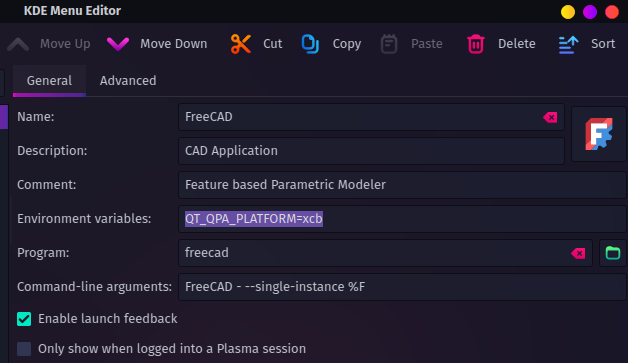Screen dimensions: 628x363
Task: Click the Delete trash icon
Action: (476, 44)
